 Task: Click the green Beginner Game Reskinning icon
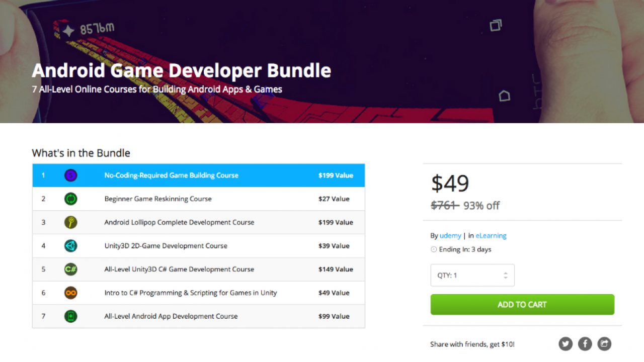click(x=70, y=199)
